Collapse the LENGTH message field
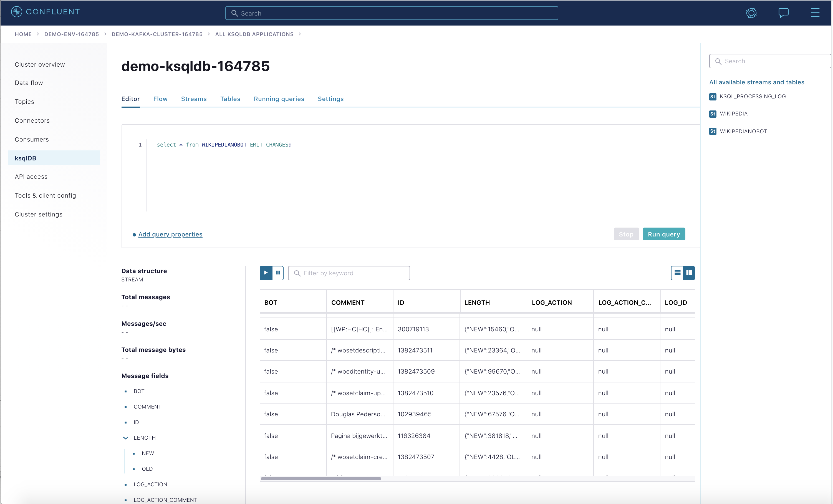833x504 pixels. pos(125,438)
